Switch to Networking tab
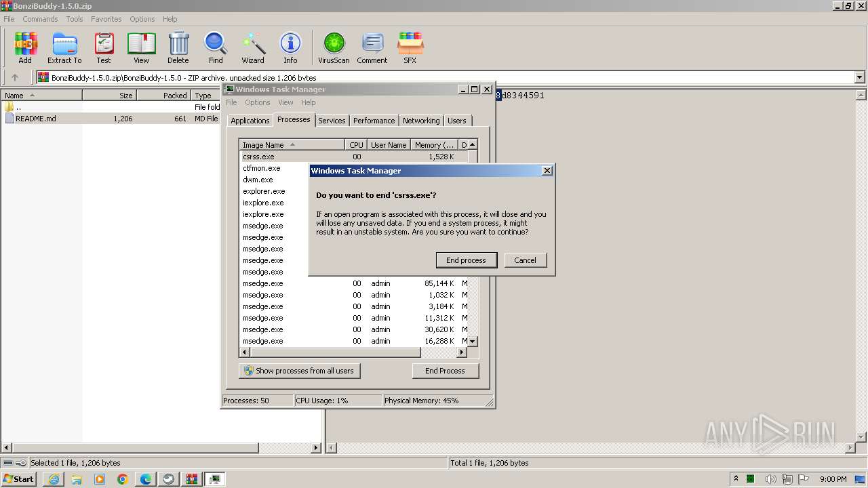868x488 pixels. pos(421,121)
